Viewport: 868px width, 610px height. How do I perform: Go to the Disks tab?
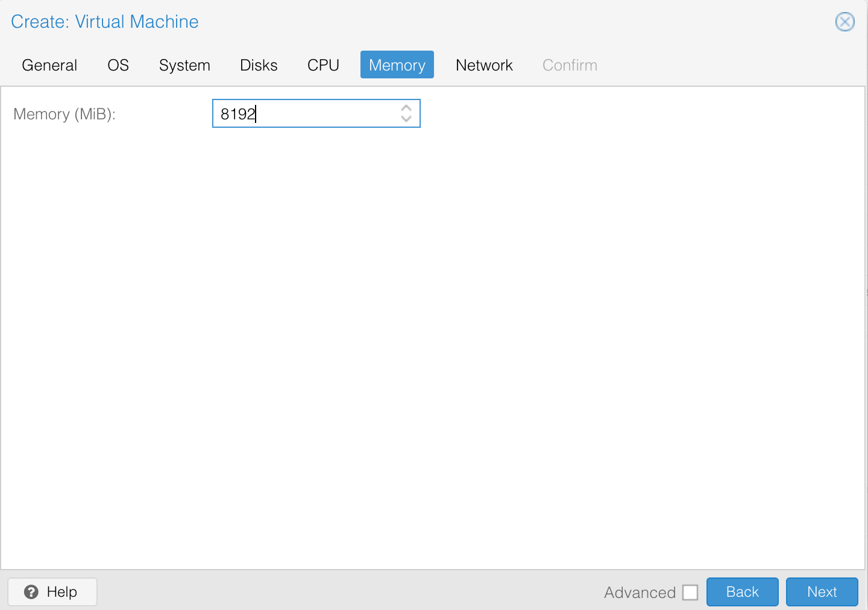click(x=259, y=64)
